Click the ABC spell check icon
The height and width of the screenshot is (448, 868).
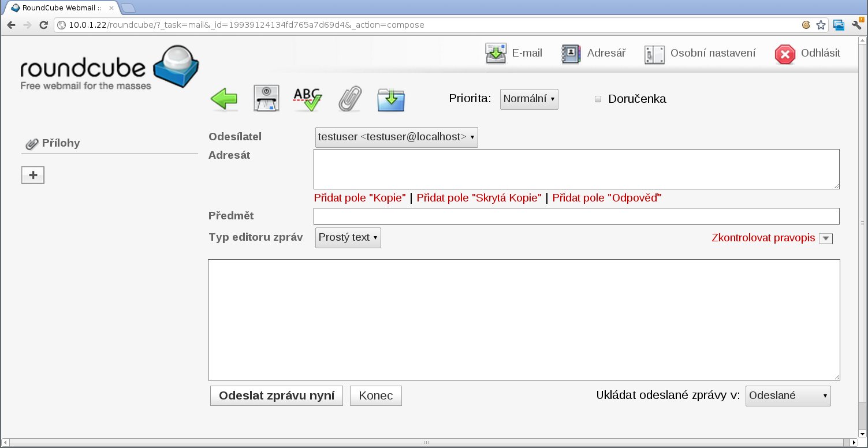(307, 99)
